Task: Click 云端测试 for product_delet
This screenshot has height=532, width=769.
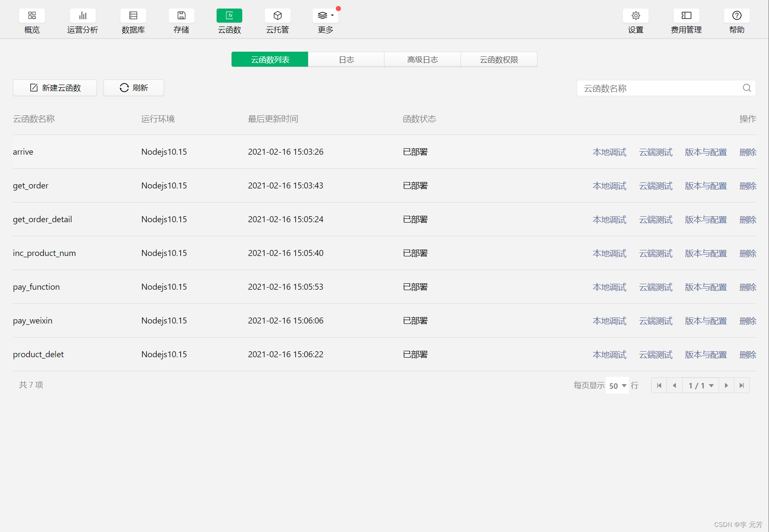Action: tap(656, 355)
